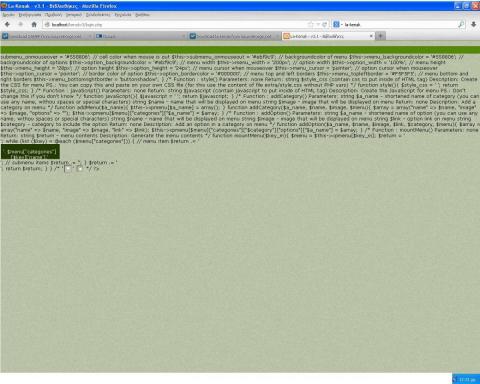This screenshot has width=480, height=384.
Task: Switch to the first browser tab
Action: (x=46, y=36)
